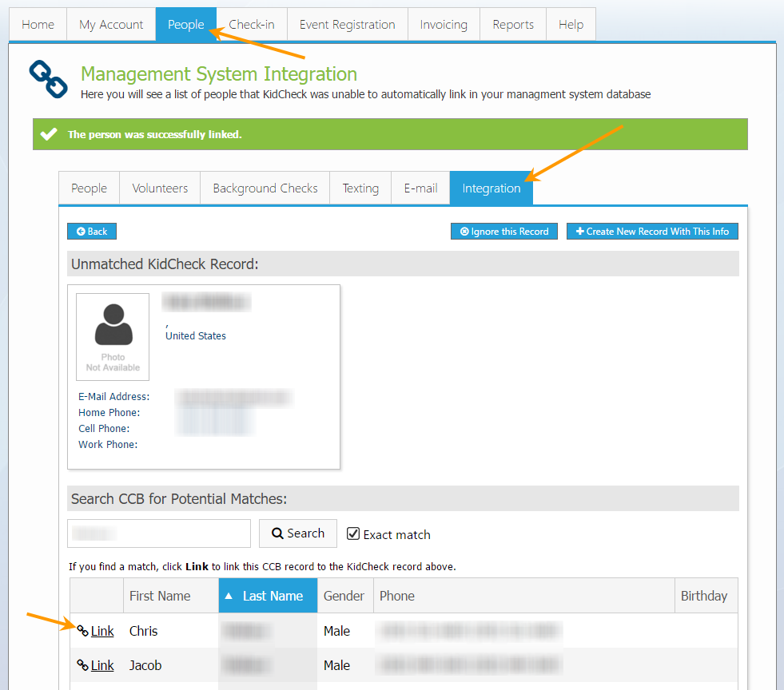Open the Background Checks sub-tab
The width and height of the screenshot is (784, 690).
[265, 188]
